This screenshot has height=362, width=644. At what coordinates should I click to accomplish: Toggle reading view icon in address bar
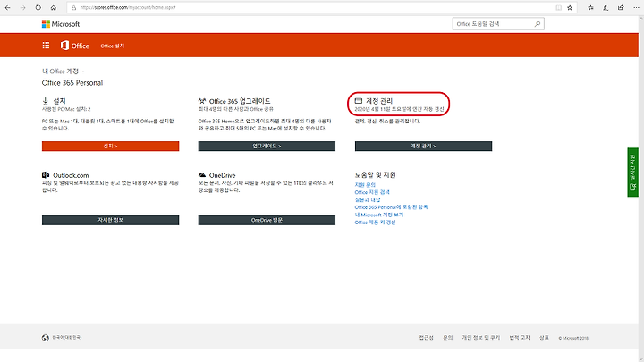(x=558, y=7)
